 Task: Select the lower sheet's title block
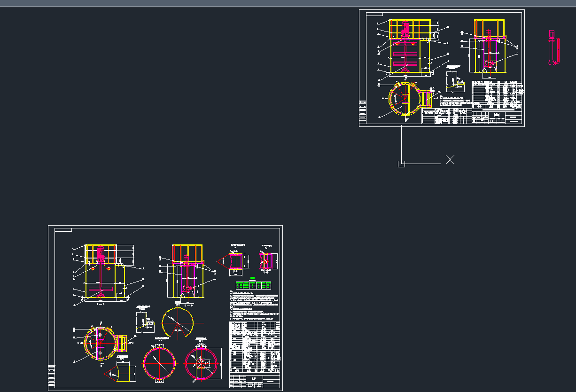(255, 380)
